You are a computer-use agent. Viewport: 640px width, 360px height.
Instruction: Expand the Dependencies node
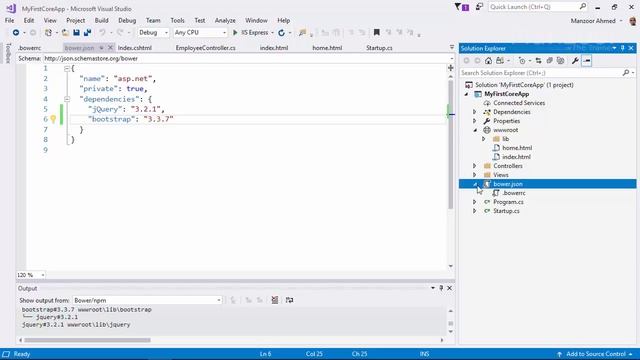click(x=474, y=112)
